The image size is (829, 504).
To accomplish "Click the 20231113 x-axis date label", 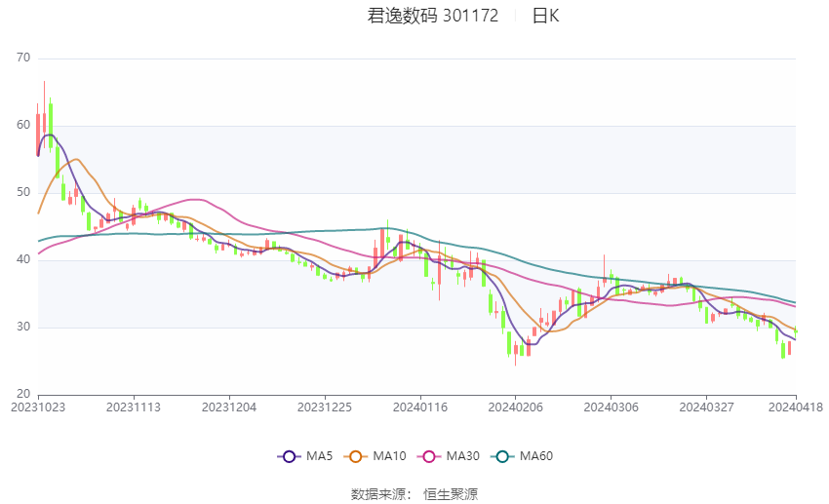I will click(134, 407).
